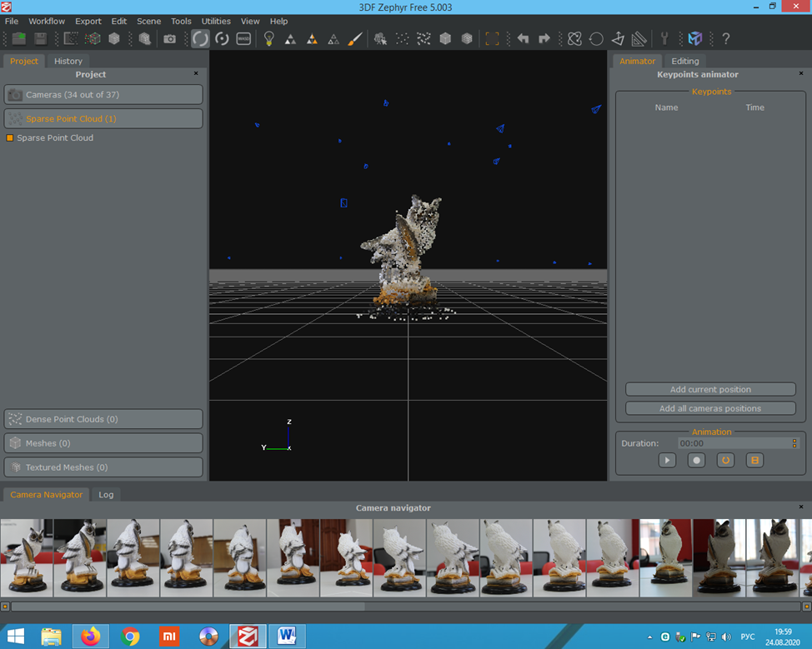The image size is (812, 649).
Task: Select the orbit navigation mode icon
Action: [x=200, y=39]
